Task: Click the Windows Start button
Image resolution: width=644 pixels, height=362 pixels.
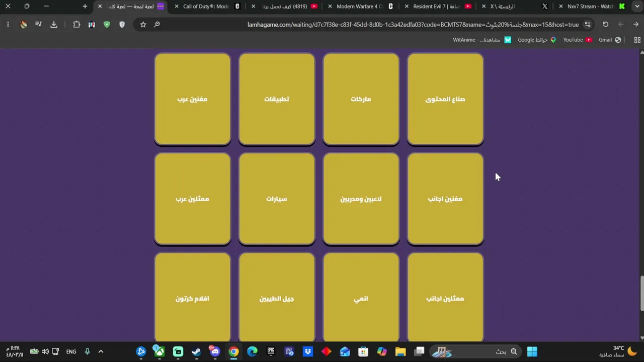Action: 532,351
